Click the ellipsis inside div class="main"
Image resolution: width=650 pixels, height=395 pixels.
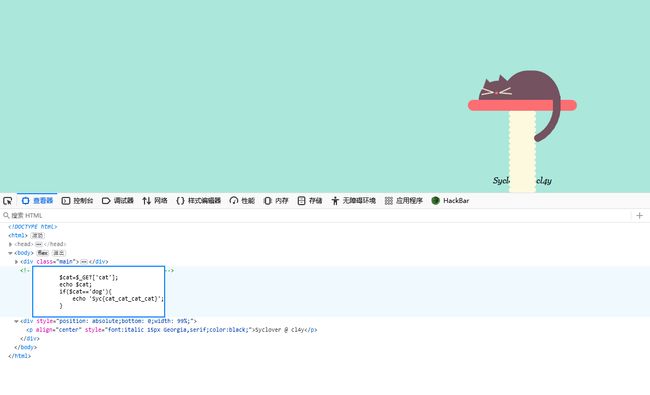coord(84,262)
